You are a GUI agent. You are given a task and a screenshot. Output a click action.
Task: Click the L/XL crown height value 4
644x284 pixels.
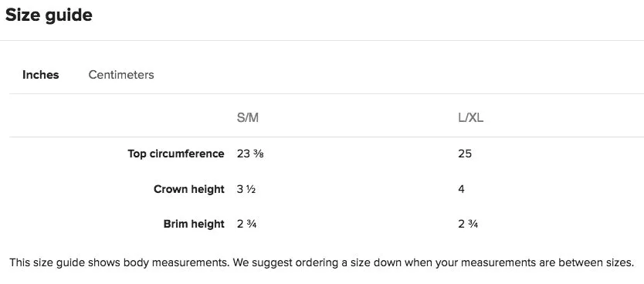tap(461, 189)
